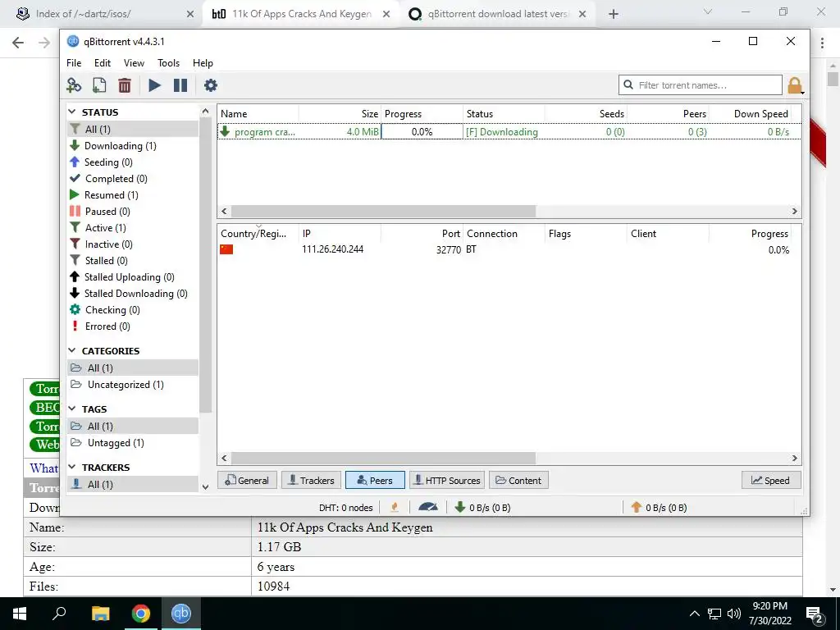This screenshot has width=840, height=630.
Task: Click the torrent's 0.0% progress bar
Action: coord(422,132)
